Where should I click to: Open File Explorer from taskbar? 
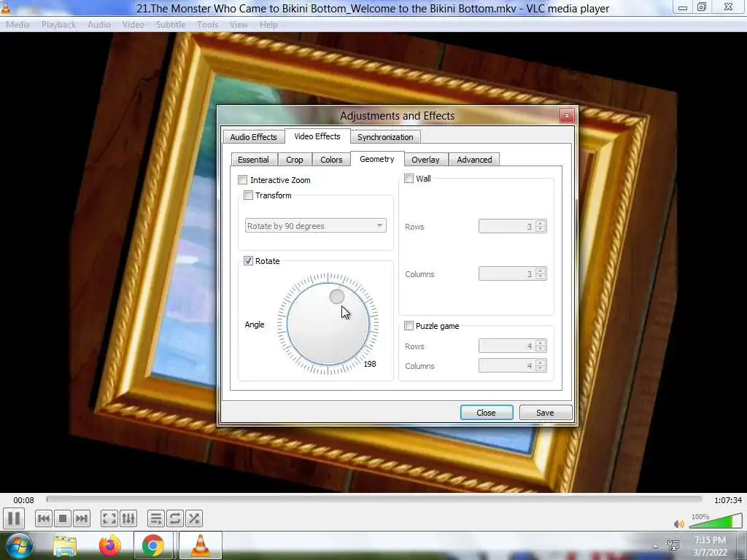tap(65, 545)
